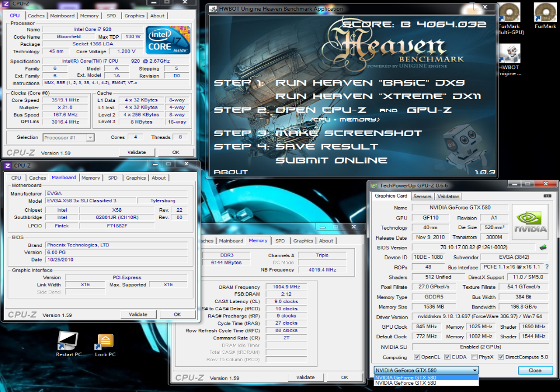
Task: Open FurMark Multi-GPU desktop shortcut
Action: (510, 18)
